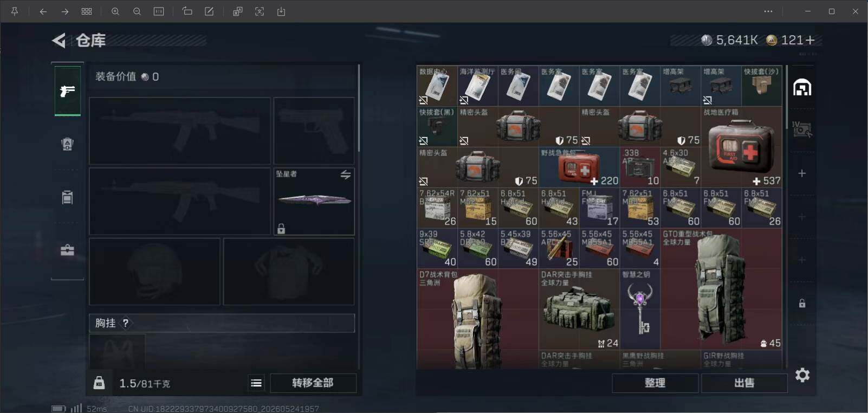Screen dimensions: 868x413
Task: Click the 5,641K currency balance
Action: pyautogui.click(x=730, y=40)
